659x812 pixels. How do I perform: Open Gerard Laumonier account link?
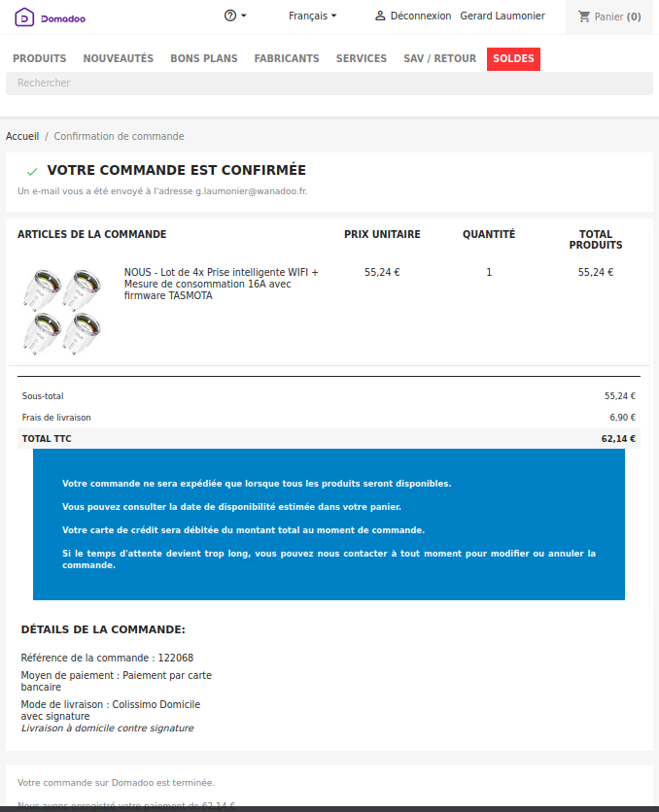click(x=503, y=17)
